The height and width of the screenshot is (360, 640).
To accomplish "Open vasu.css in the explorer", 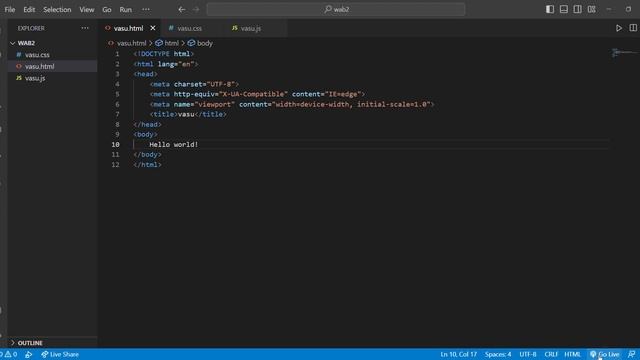I will click(37, 55).
